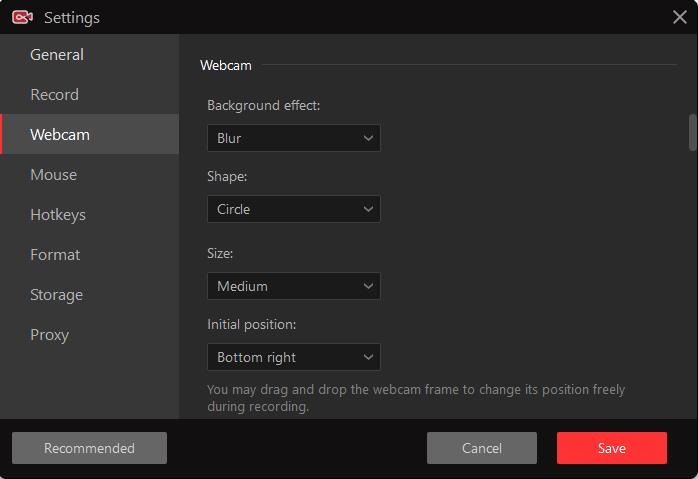Expand the Background effect dropdown
The width and height of the screenshot is (698, 479).
[293, 138]
